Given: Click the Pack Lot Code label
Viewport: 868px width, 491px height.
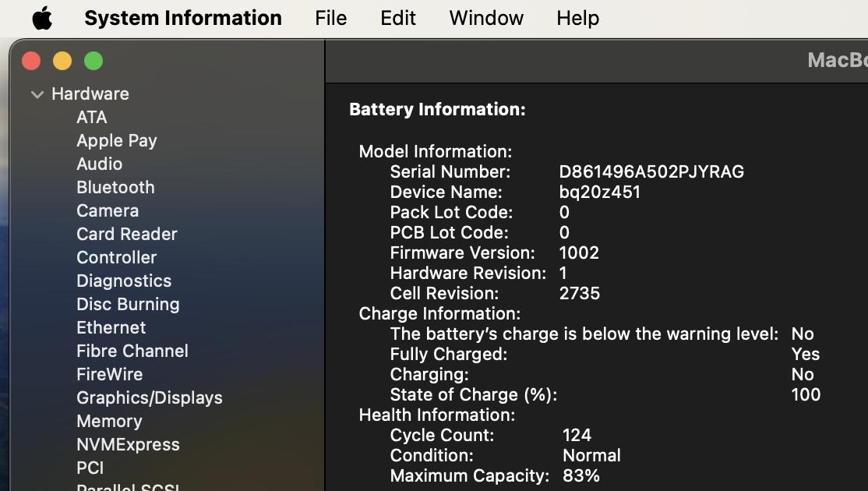Looking at the screenshot, I should 451,212.
